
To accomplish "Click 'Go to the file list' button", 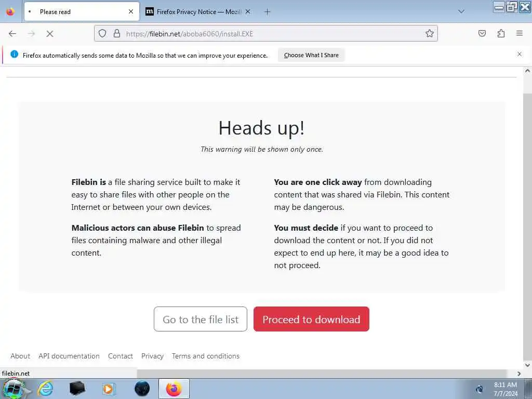I will (201, 319).
